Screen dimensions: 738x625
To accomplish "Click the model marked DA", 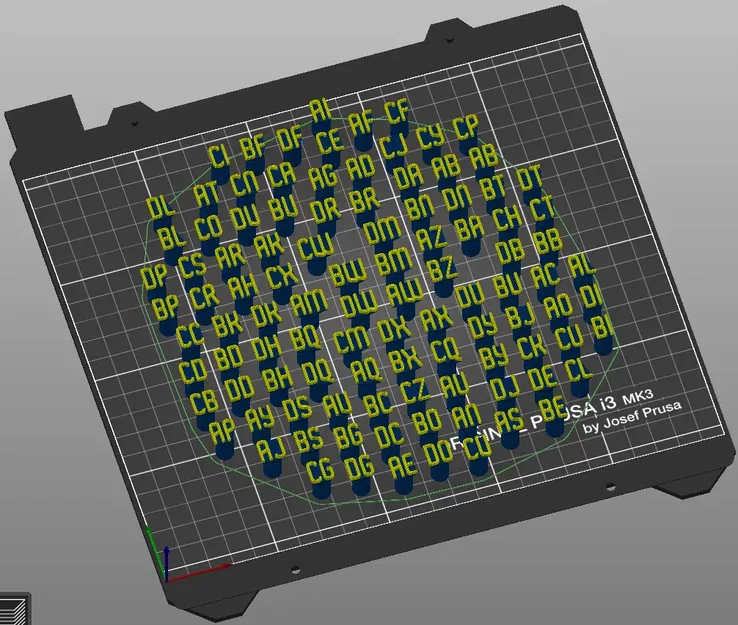I will [x=408, y=177].
